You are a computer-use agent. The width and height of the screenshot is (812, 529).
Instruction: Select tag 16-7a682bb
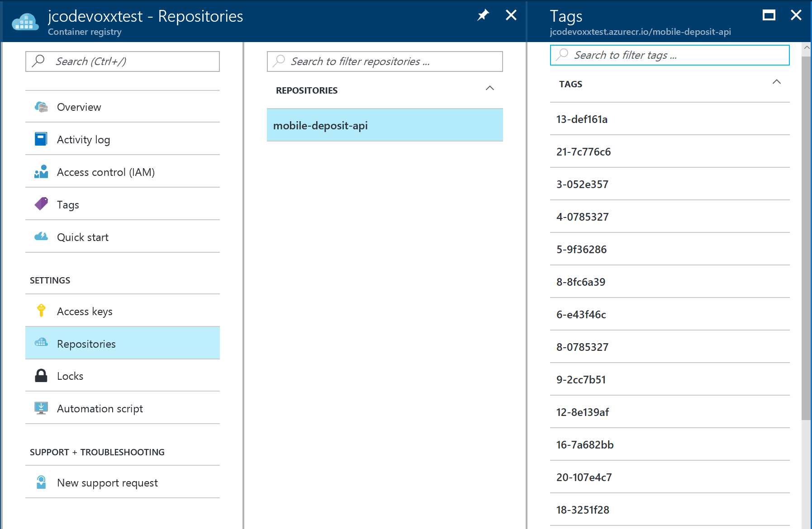(670, 444)
